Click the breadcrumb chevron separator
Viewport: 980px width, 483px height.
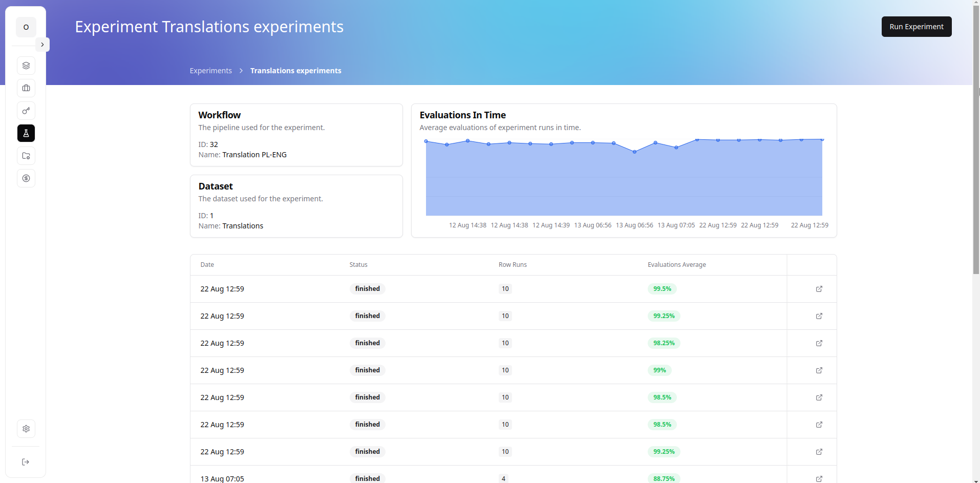pos(241,71)
